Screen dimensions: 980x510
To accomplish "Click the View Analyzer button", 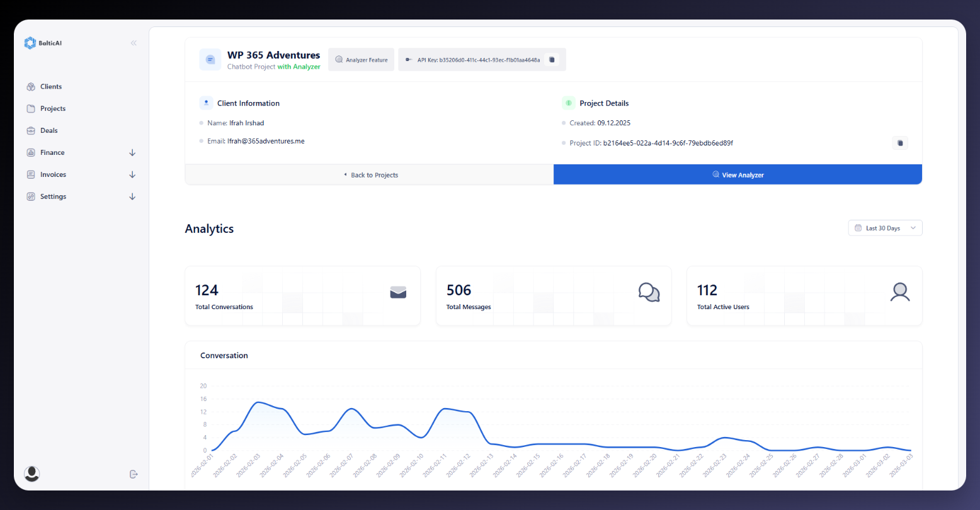I will (x=738, y=175).
